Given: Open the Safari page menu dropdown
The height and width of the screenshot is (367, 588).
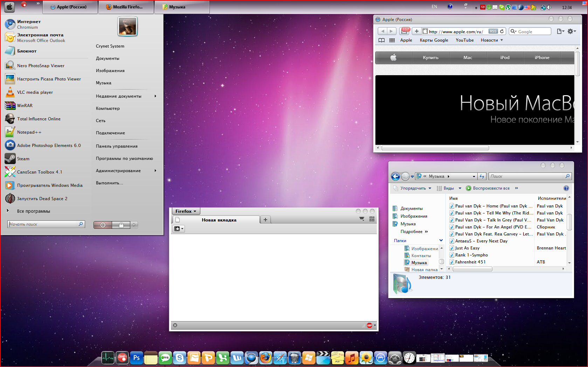Looking at the screenshot, I should point(560,31).
